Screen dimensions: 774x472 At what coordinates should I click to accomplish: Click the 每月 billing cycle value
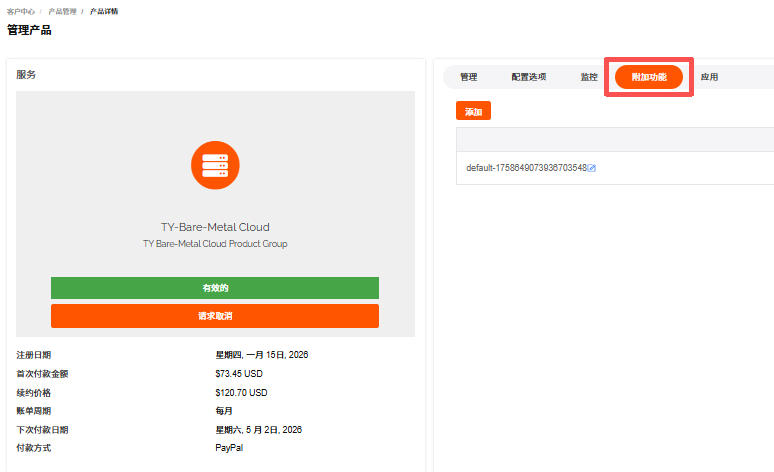tap(224, 411)
